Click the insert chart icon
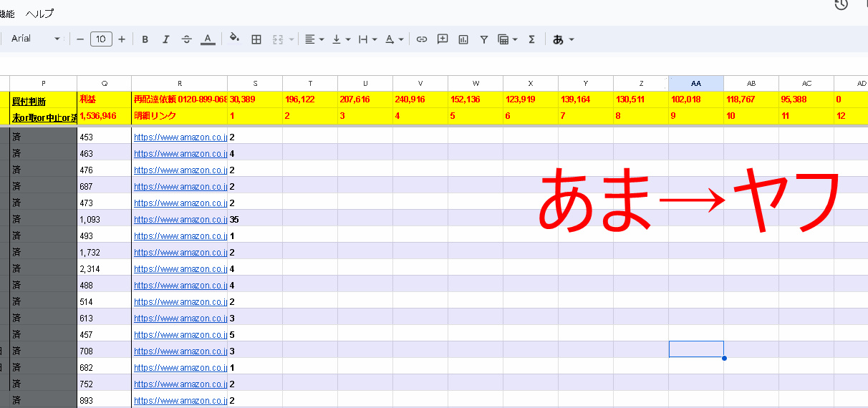Image resolution: width=868 pixels, height=408 pixels. pyautogui.click(x=463, y=39)
